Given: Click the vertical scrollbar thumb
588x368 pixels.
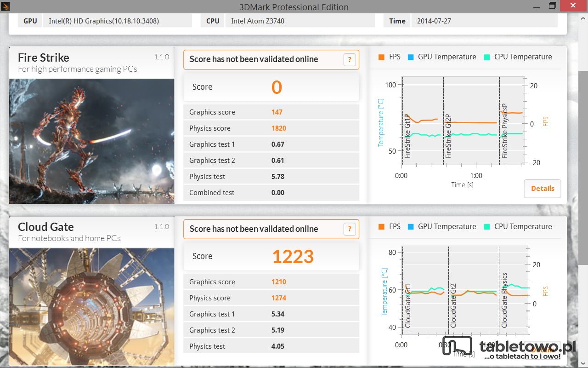Looking at the screenshot, I should 583,168.
